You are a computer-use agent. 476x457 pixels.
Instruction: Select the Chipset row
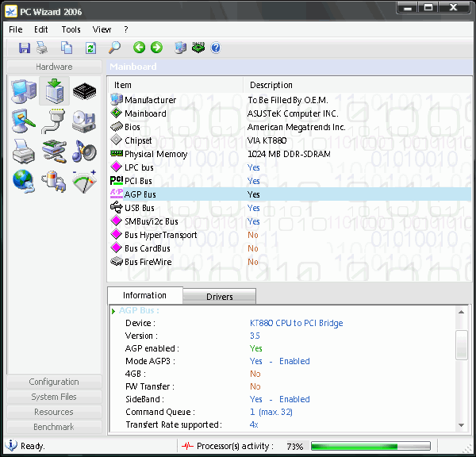(x=290, y=140)
